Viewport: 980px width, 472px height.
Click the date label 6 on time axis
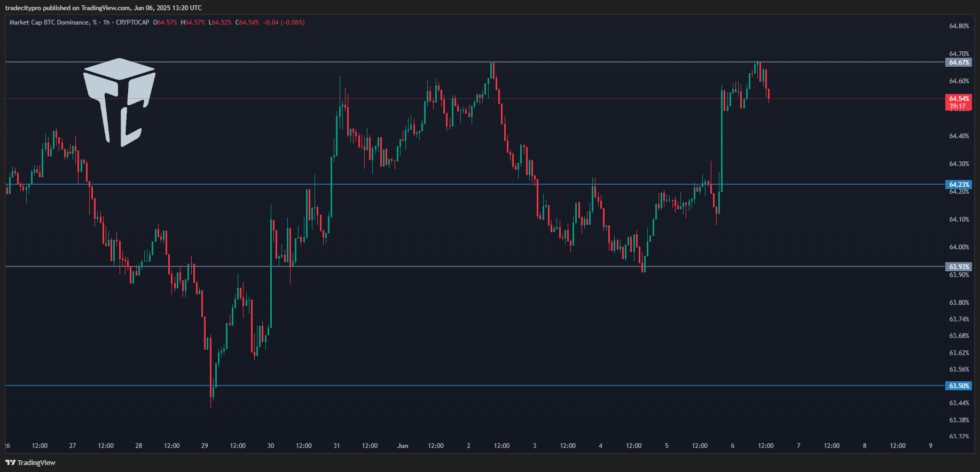pos(733,446)
